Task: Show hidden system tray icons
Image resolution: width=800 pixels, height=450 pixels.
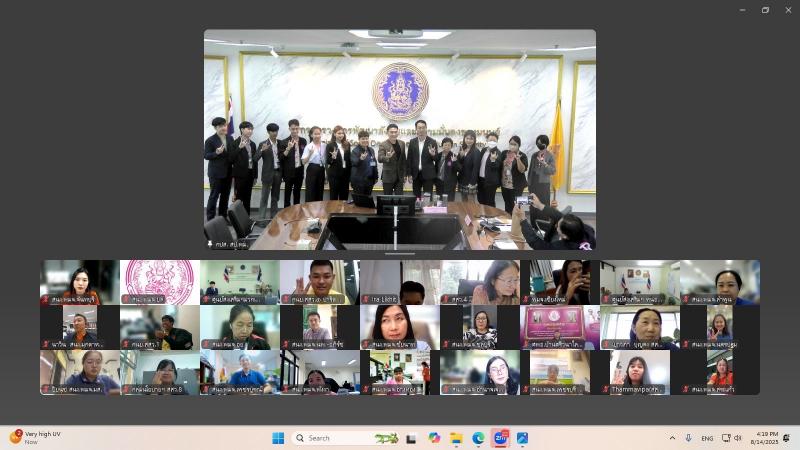Action: 672,438
